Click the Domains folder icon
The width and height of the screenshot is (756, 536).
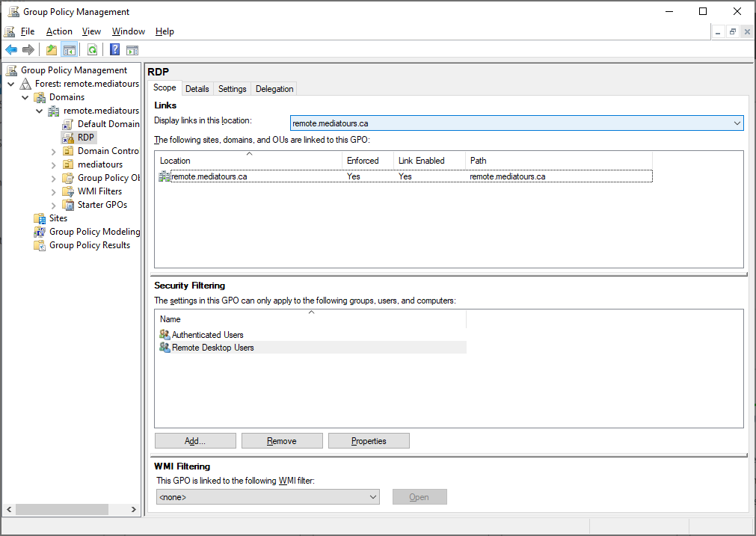click(x=40, y=97)
